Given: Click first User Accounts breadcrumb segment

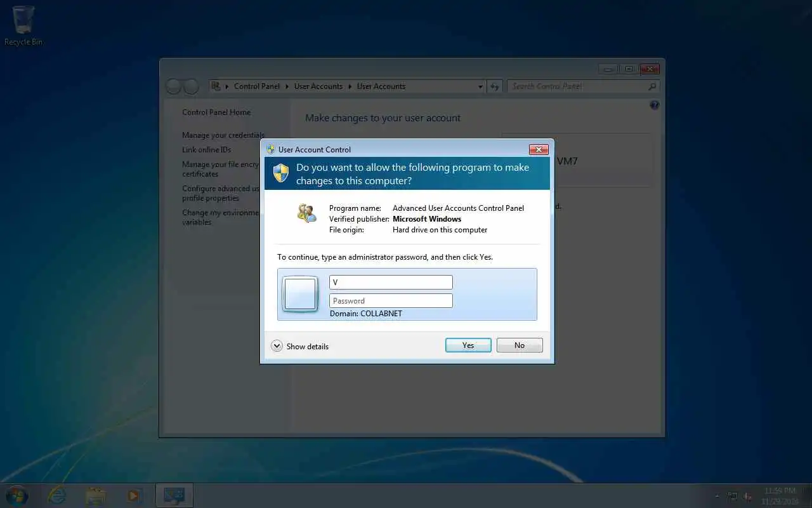Looking at the screenshot, I should [318, 86].
